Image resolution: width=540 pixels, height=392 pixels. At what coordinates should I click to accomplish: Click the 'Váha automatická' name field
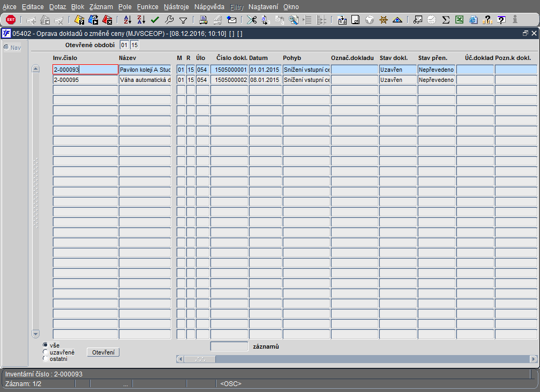pos(145,80)
